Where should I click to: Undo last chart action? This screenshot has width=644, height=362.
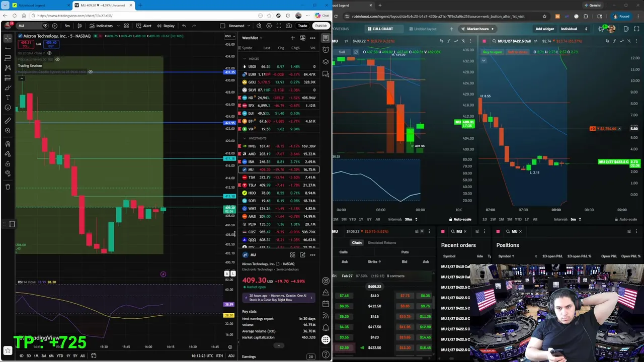coord(184,26)
